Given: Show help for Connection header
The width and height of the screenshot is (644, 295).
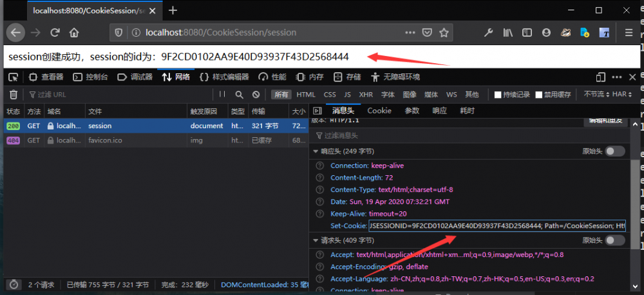Looking at the screenshot, I should click(x=319, y=166).
